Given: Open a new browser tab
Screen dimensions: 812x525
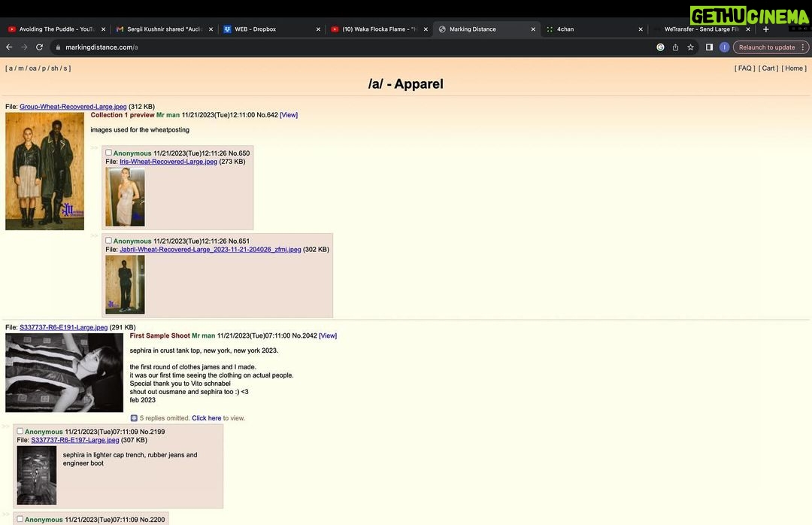Looking at the screenshot, I should tap(766, 29).
